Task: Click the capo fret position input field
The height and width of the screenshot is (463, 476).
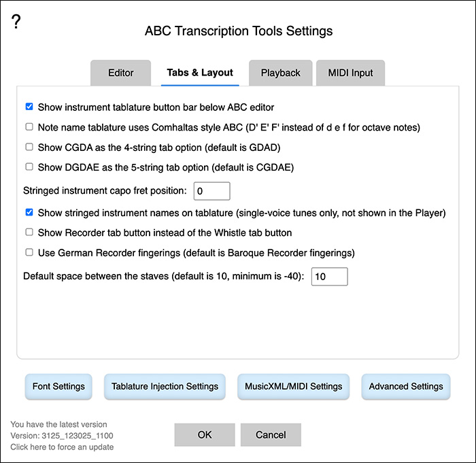Action: (x=212, y=191)
